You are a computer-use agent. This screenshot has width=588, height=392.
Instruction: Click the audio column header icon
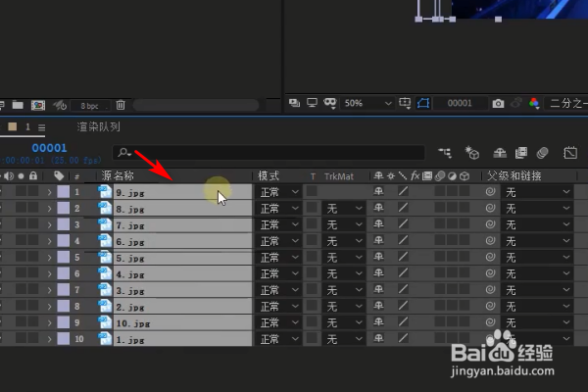coord(9,176)
